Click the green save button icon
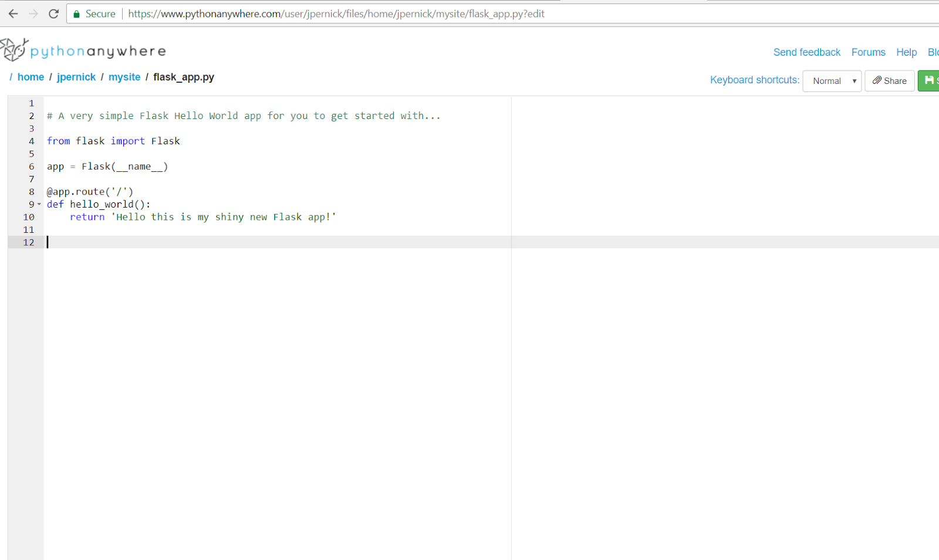The width and height of the screenshot is (939, 560). [929, 80]
